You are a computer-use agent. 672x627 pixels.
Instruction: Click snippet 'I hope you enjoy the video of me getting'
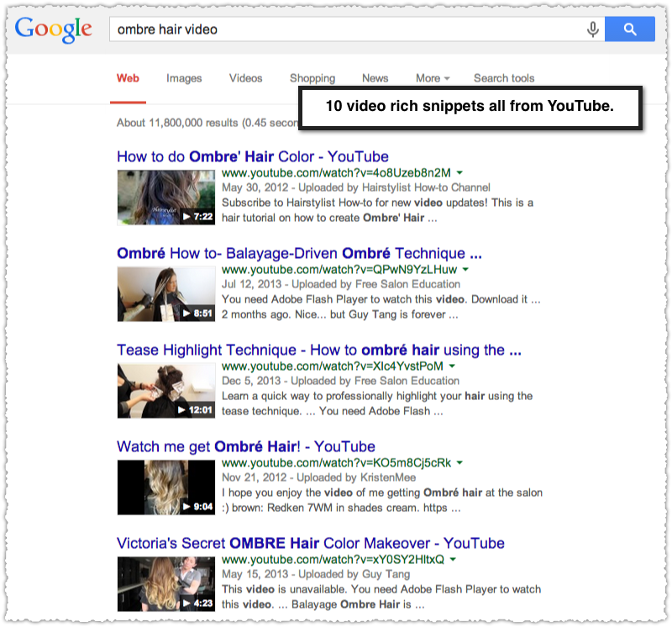click(x=321, y=493)
